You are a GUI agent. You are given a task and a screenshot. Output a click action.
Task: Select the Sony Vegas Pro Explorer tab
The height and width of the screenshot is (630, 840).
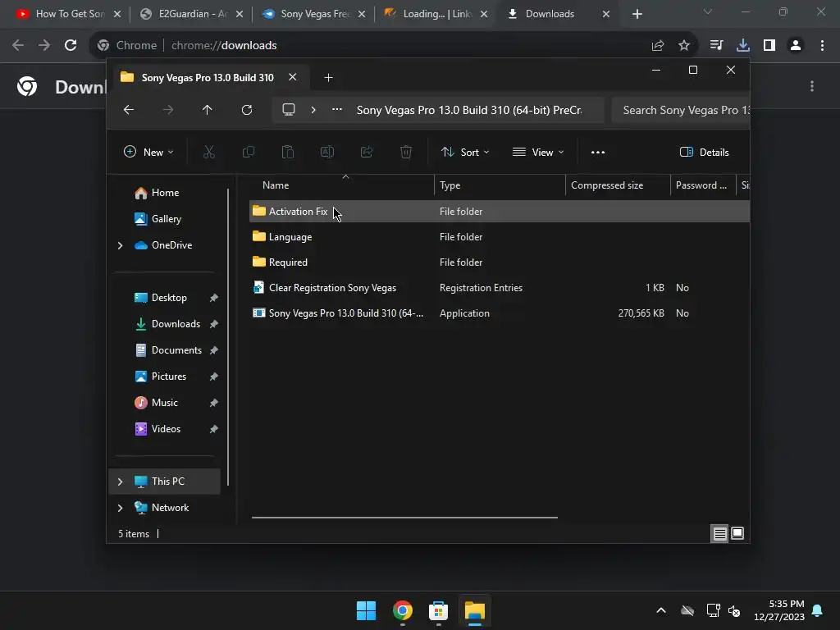point(208,78)
